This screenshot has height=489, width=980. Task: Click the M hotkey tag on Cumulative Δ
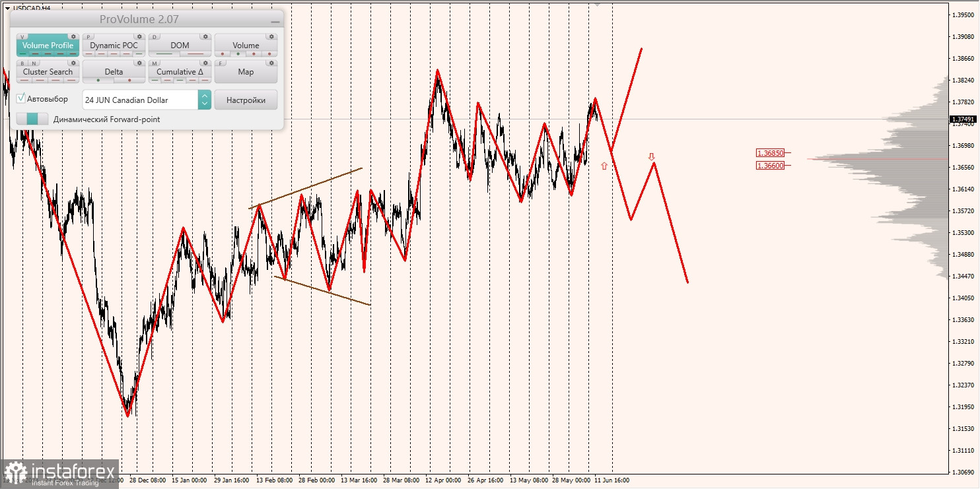(x=155, y=63)
